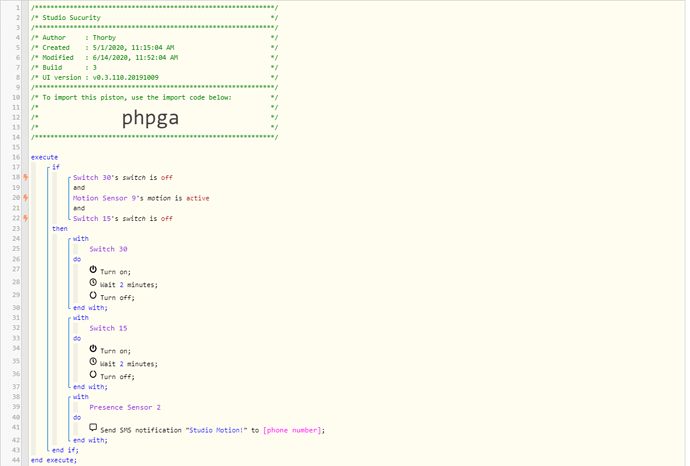Click the 'Studio Sucurity' title comment
The height and width of the screenshot is (466, 690).
[71, 18]
